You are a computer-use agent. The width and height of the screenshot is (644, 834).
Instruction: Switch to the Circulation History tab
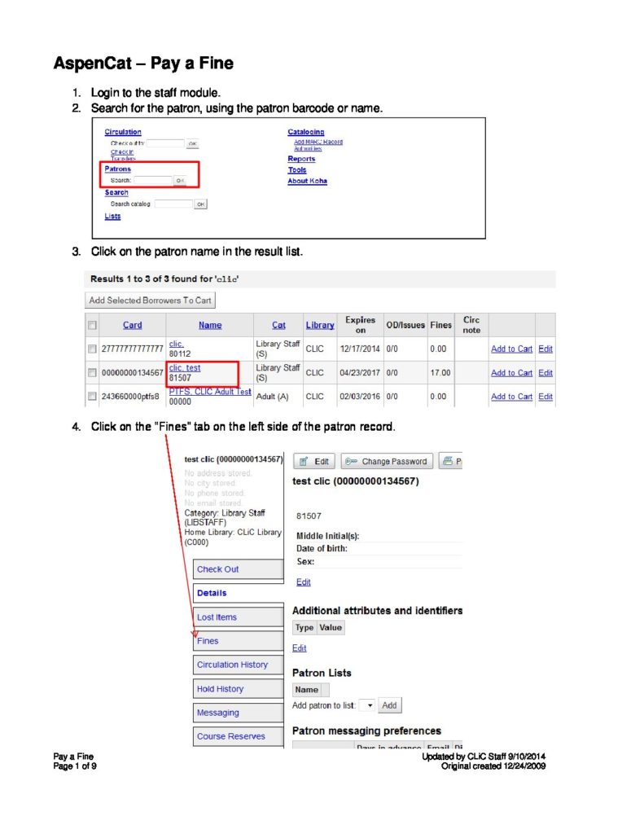coord(232,665)
